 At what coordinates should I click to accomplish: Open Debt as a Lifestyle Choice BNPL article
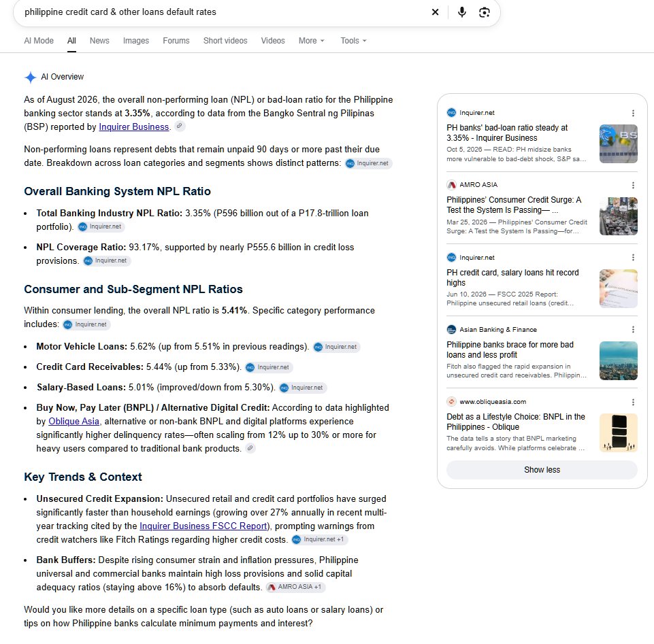coord(516,422)
